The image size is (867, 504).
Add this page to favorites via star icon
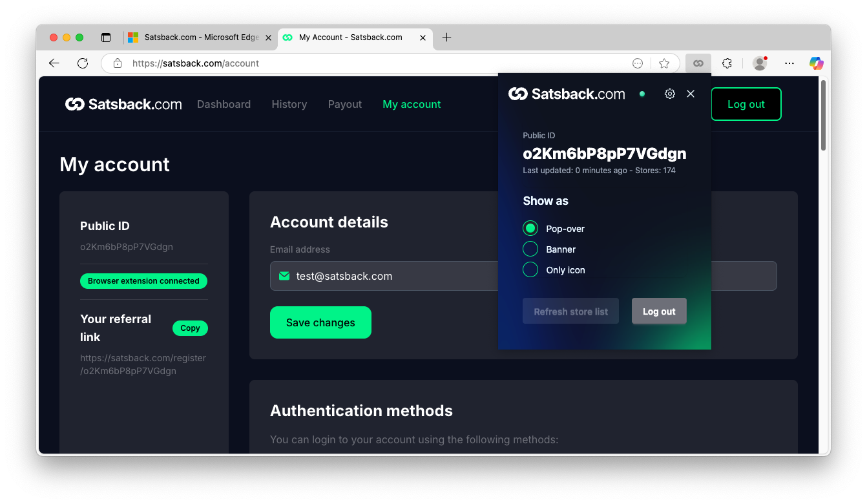click(664, 63)
